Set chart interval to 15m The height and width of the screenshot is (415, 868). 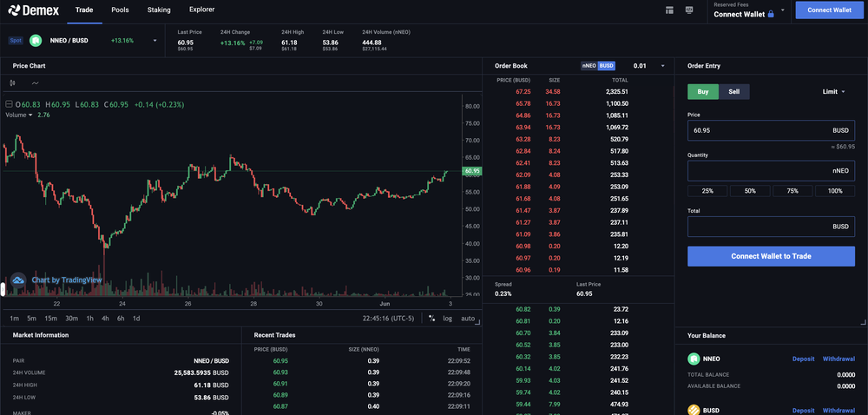point(51,319)
